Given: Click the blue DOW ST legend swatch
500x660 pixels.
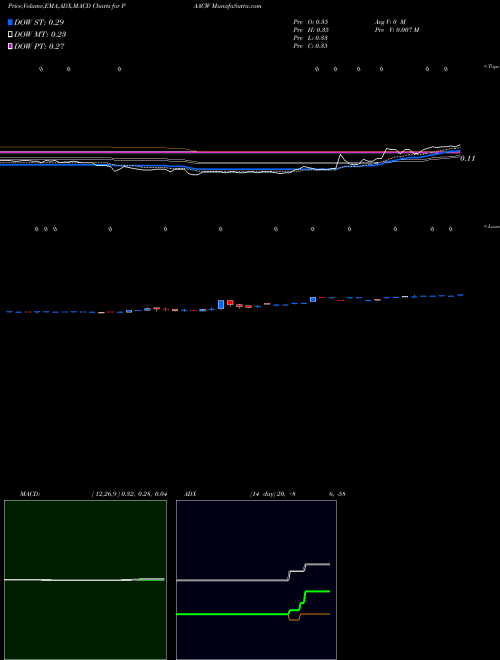Looking at the screenshot, I should 10,22.
